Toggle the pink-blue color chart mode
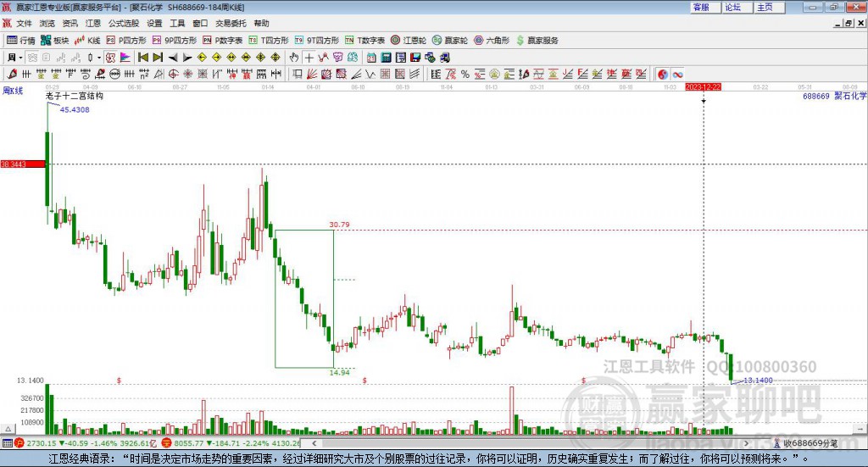Image resolution: width=868 pixels, height=467 pixels. [x=125, y=58]
